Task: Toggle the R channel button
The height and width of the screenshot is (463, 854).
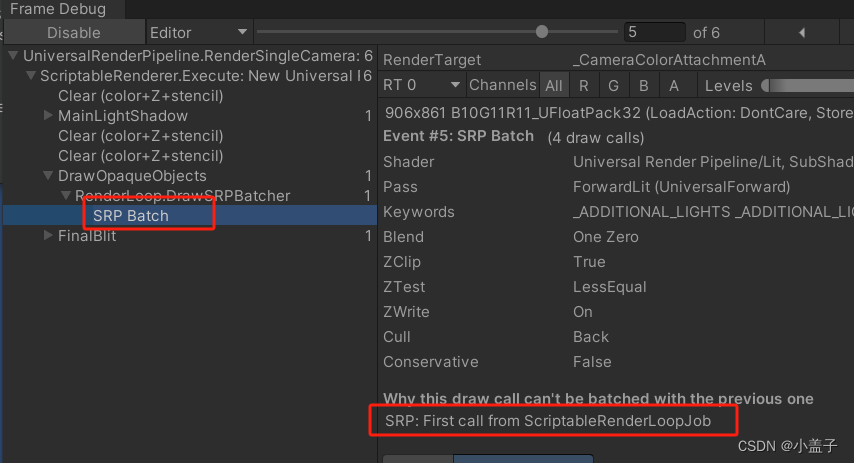Action: coord(584,86)
